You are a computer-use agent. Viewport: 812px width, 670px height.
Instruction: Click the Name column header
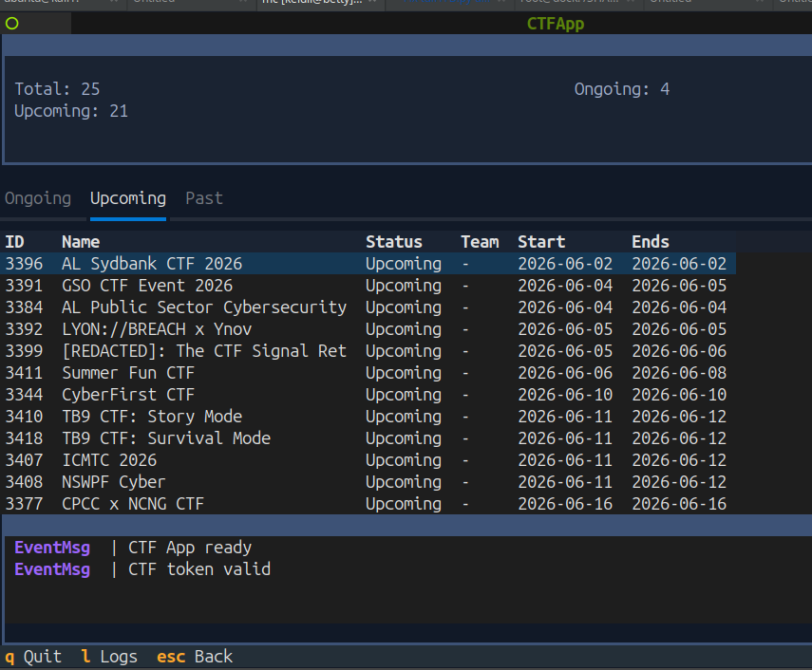81,242
